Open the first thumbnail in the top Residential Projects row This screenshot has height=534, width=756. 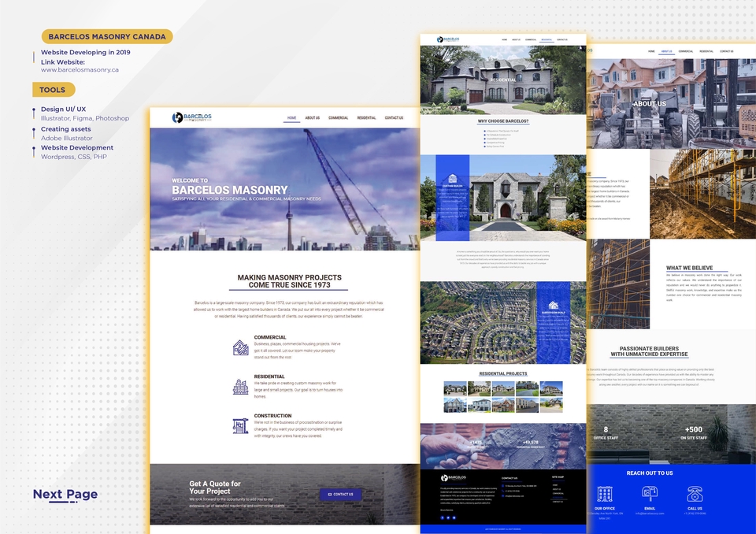coord(454,388)
